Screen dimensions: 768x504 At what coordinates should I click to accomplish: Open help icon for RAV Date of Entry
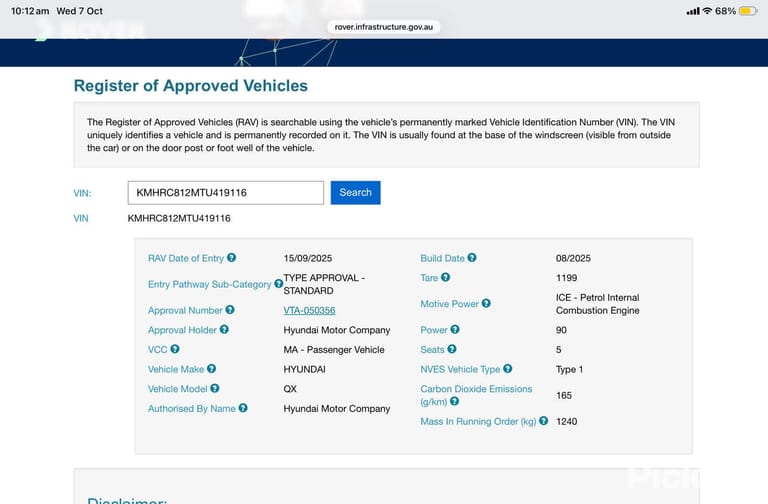[232, 258]
